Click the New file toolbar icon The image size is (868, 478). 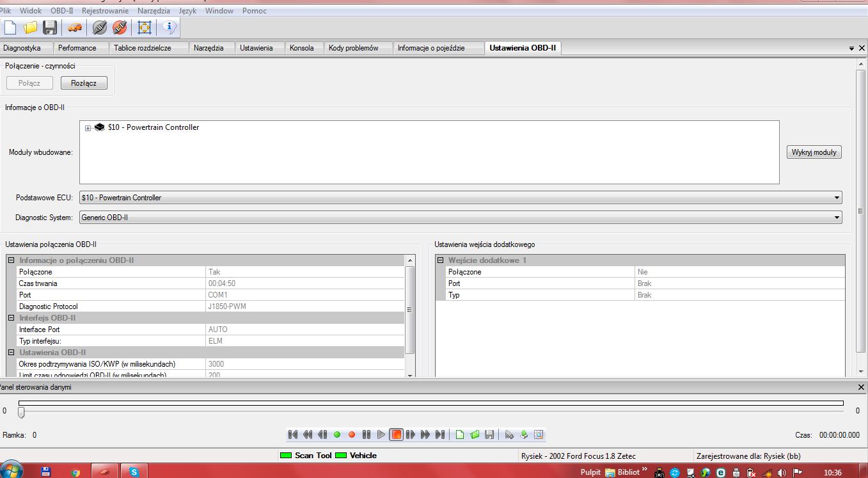[10, 28]
